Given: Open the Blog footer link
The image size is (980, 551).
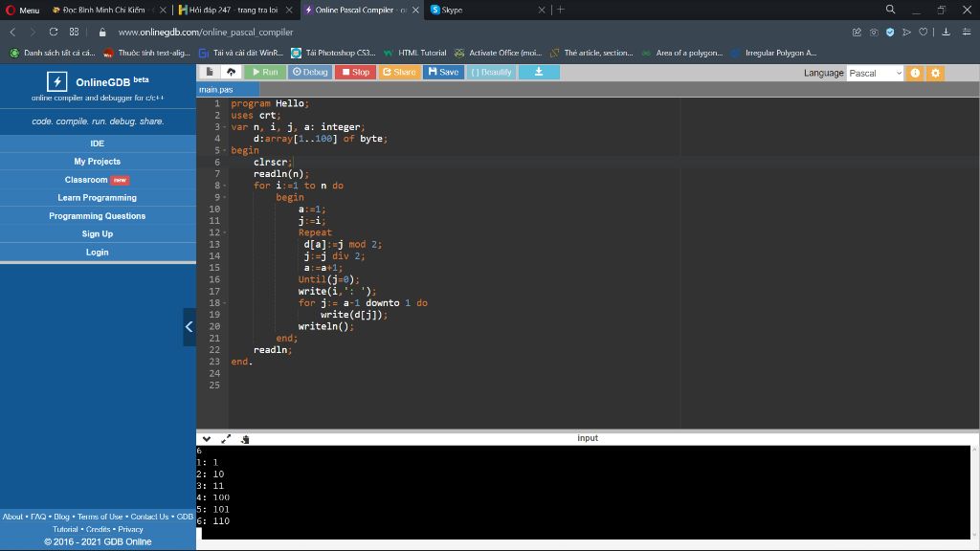Looking at the screenshot, I should [x=61, y=517].
